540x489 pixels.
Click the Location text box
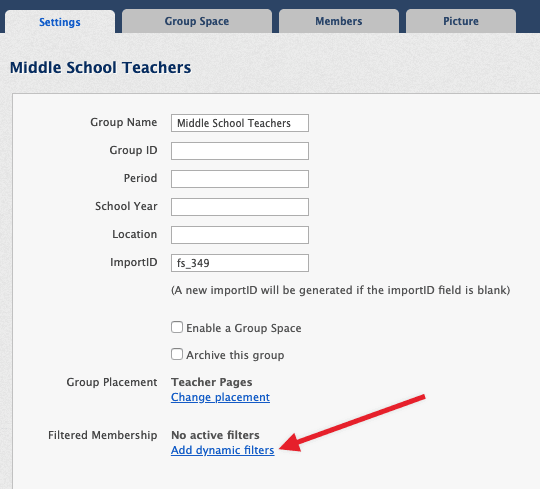(240, 235)
